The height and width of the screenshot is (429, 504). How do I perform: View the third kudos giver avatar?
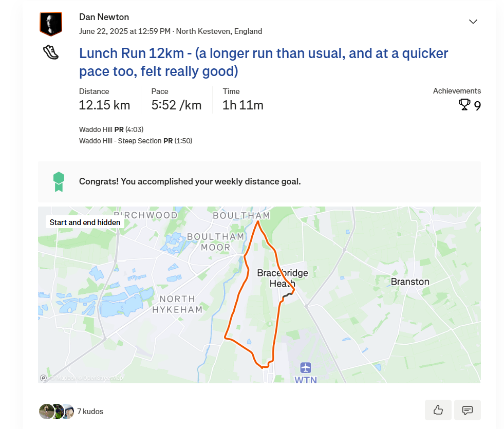click(x=68, y=412)
